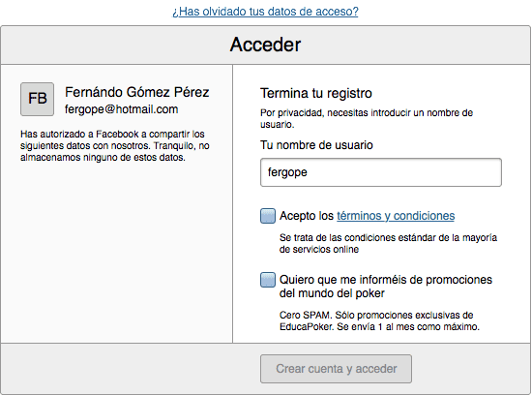Open the forgotten access data link
Screen dimensions: 532x395
265,12
